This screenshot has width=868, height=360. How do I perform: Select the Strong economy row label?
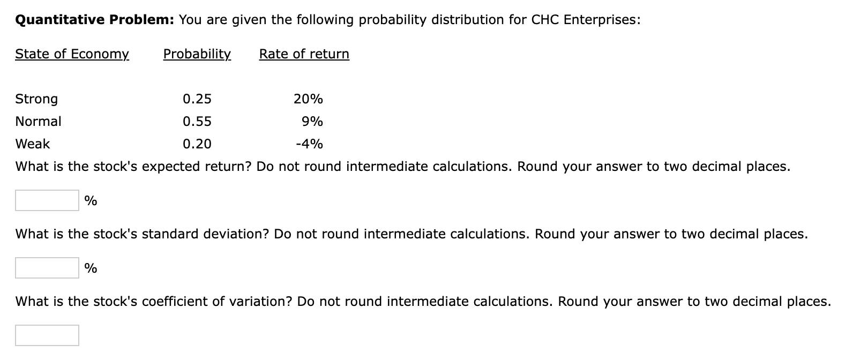(36, 99)
